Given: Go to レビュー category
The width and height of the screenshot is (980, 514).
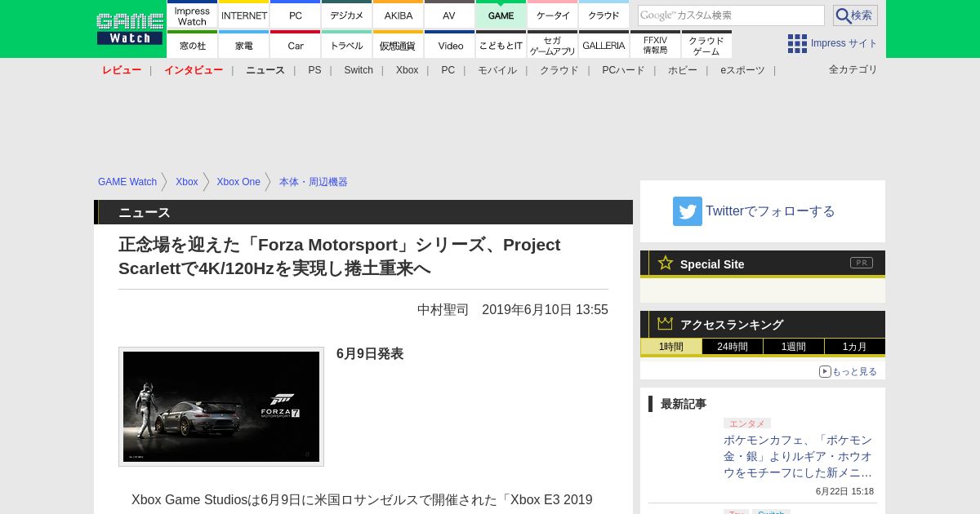Looking at the screenshot, I should tap(122, 70).
